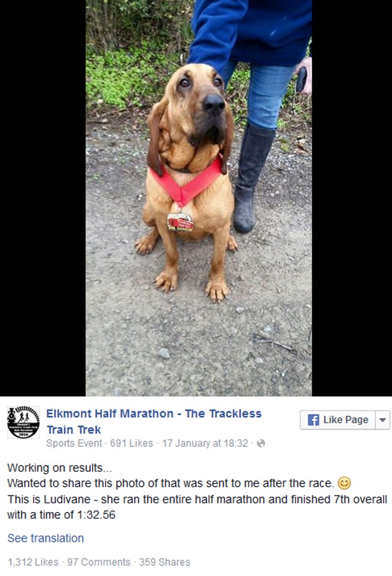Expand the dropdown arrow beside Like Page
Image resolution: width=392 pixels, height=576 pixels.
pos(382,420)
